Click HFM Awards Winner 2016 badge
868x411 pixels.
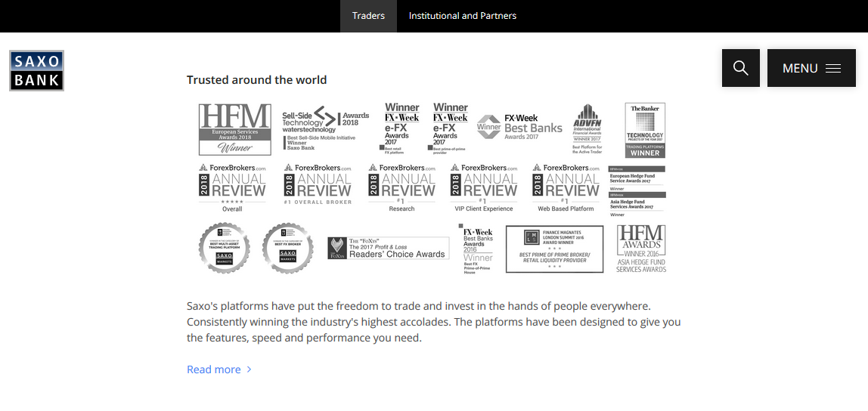[x=641, y=249]
